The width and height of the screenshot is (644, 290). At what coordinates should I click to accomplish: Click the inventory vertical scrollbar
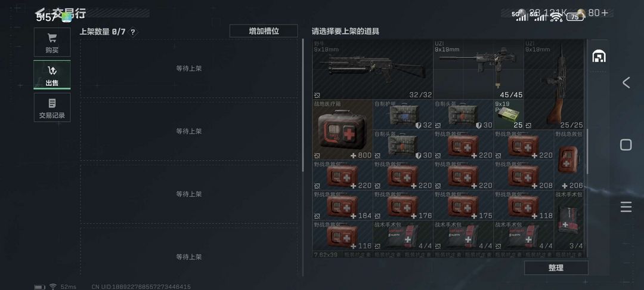click(587, 151)
